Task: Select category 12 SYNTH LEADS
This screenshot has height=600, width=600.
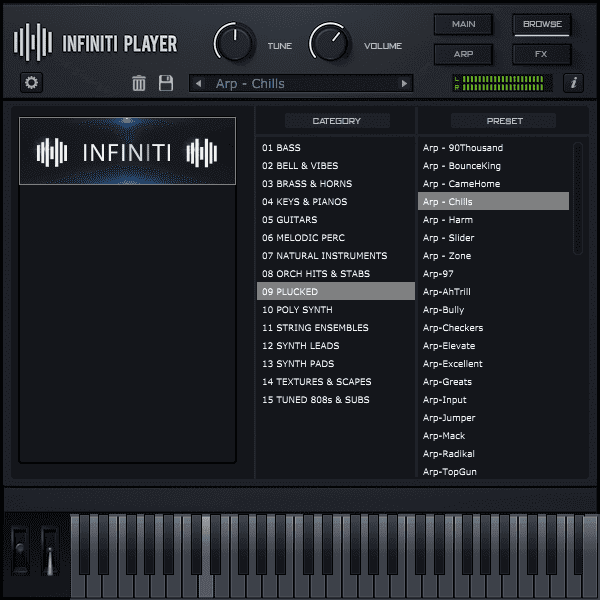Action: pos(336,346)
